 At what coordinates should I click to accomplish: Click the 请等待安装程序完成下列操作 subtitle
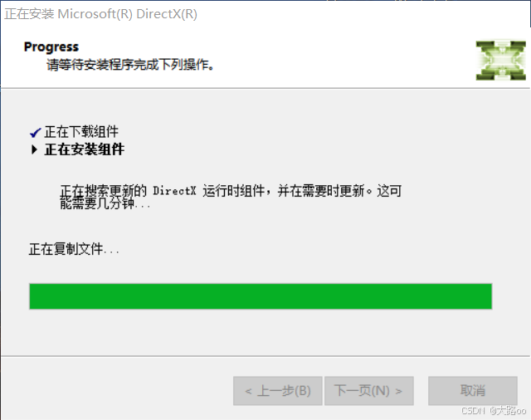coord(130,65)
